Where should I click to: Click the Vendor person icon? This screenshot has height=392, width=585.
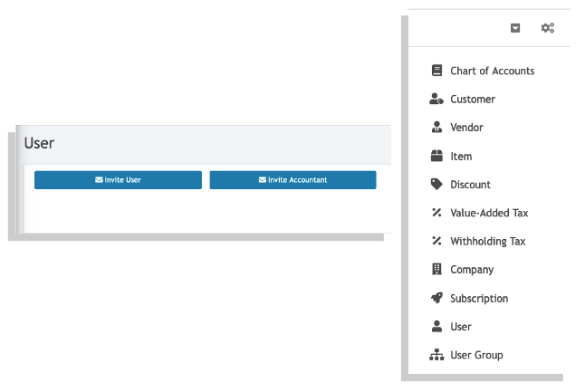[436, 127]
